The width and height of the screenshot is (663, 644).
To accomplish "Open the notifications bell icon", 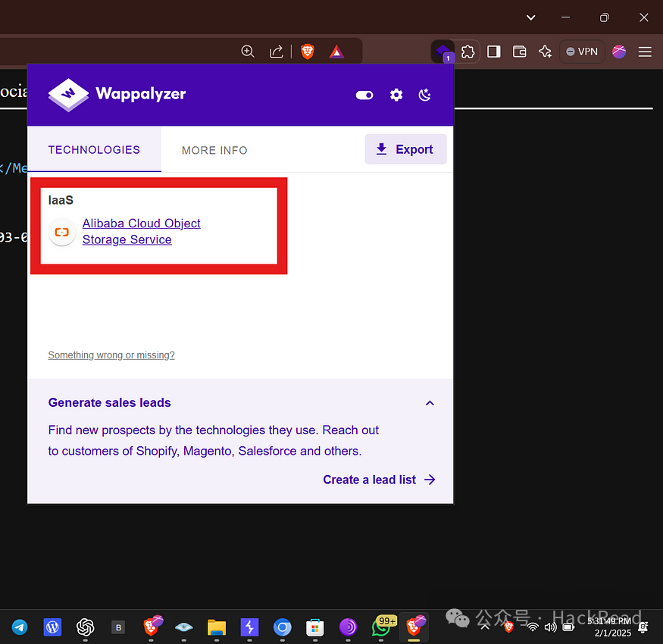I will pyautogui.click(x=643, y=627).
